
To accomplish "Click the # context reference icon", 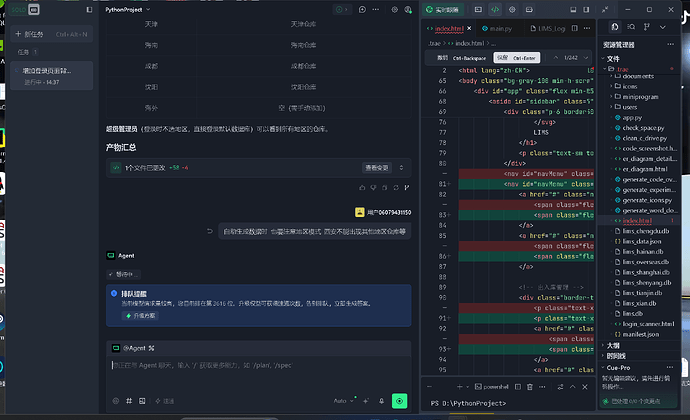I will coord(129,401).
